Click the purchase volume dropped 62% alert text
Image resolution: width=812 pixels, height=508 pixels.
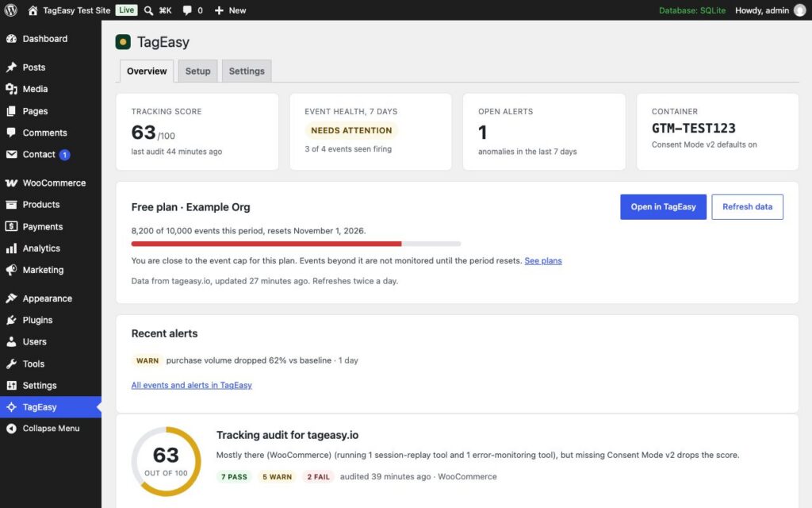pyautogui.click(x=248, y=360)
